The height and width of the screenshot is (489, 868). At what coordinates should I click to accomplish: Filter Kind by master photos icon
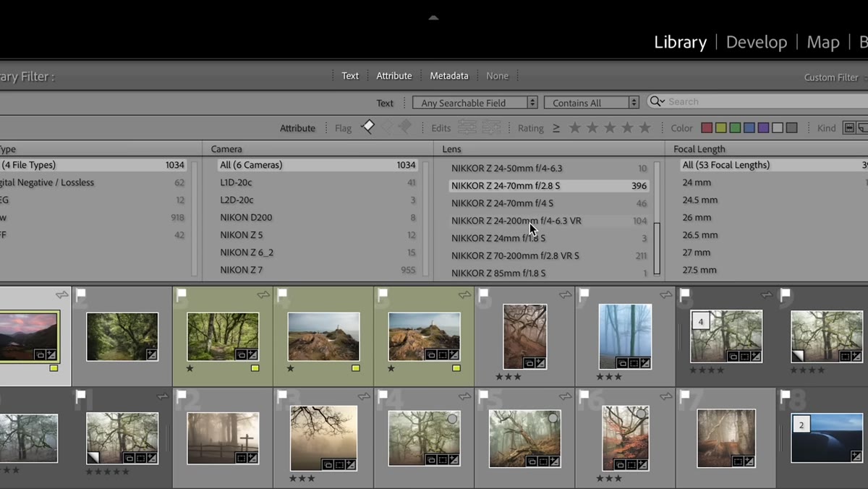click(849, 128)
